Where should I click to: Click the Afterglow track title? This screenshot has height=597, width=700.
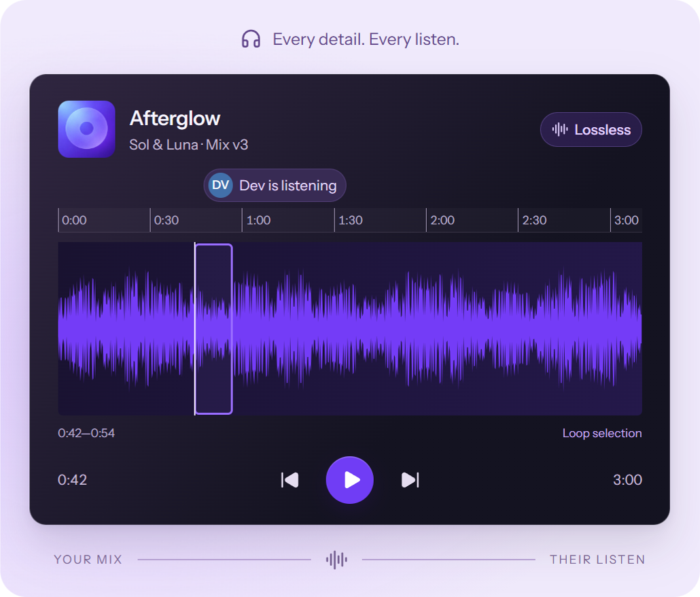(175, 118)
